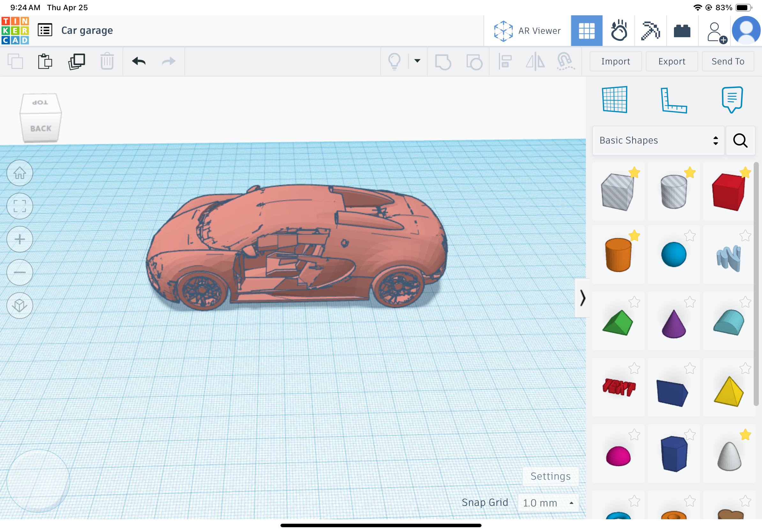Image resolution: width=762 pixels, height=532 pixels.
Task: Switch to Sim Lab view
Action: (619, 31)
